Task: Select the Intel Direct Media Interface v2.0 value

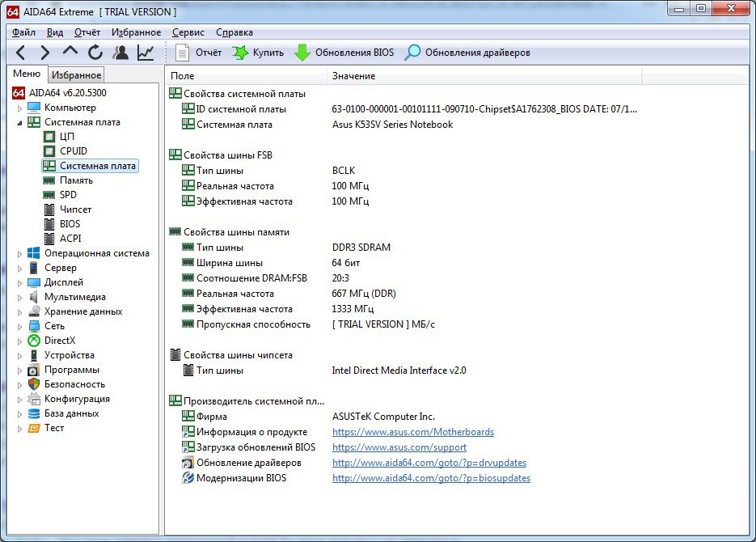Action: [399, 371]
